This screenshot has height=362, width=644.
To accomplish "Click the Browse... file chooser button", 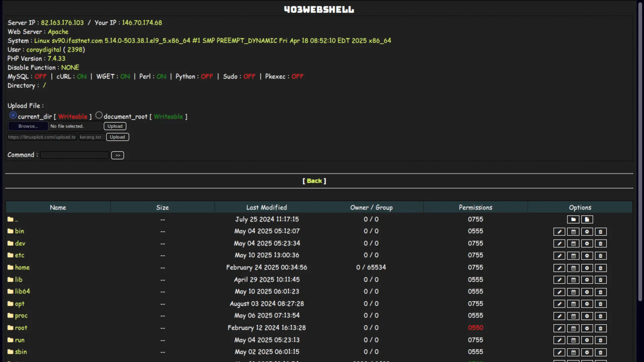I will pyautogui.click(x=28, y=126).
